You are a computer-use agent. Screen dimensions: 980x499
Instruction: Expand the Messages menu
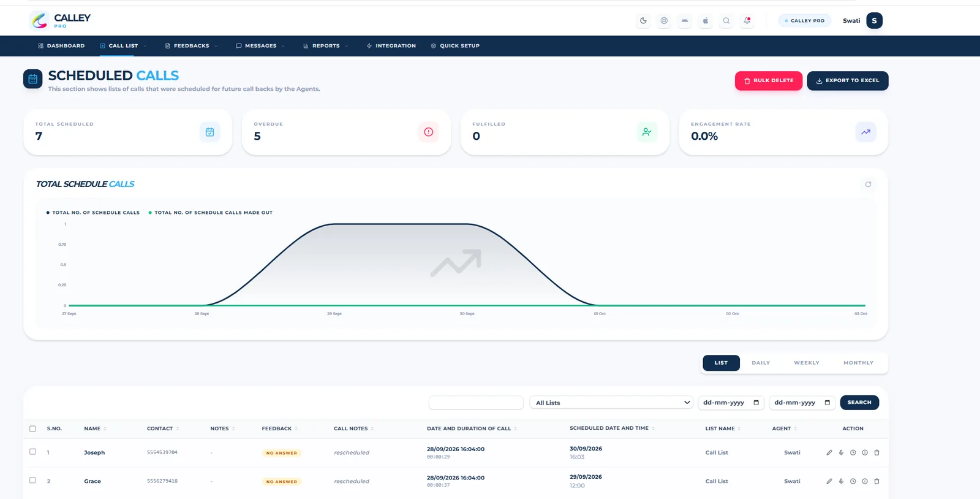click(x=260, y=46)
